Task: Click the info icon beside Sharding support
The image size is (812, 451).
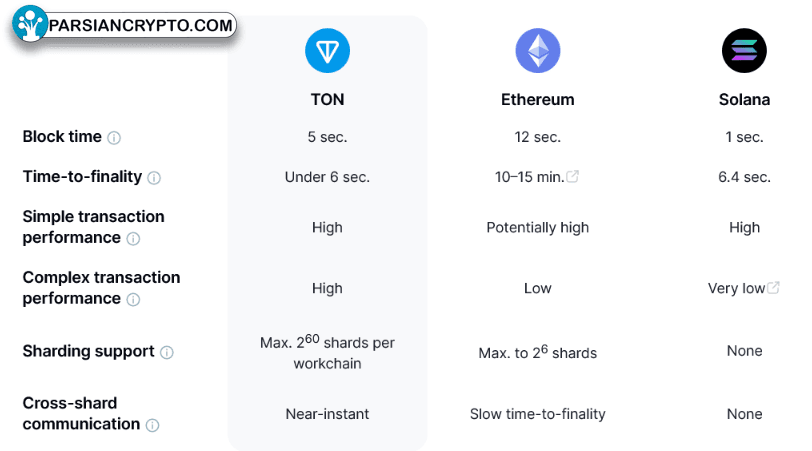Action: [x=167, y=353]
